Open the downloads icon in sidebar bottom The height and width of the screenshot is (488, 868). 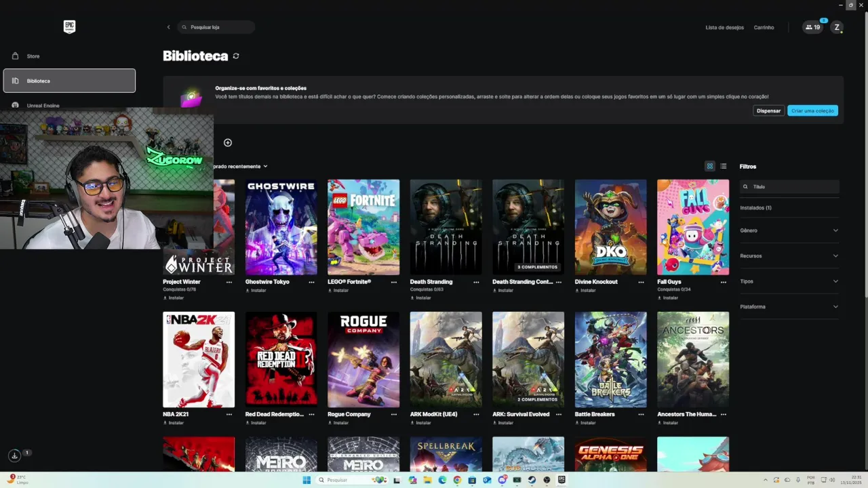[x=14, y=455]
